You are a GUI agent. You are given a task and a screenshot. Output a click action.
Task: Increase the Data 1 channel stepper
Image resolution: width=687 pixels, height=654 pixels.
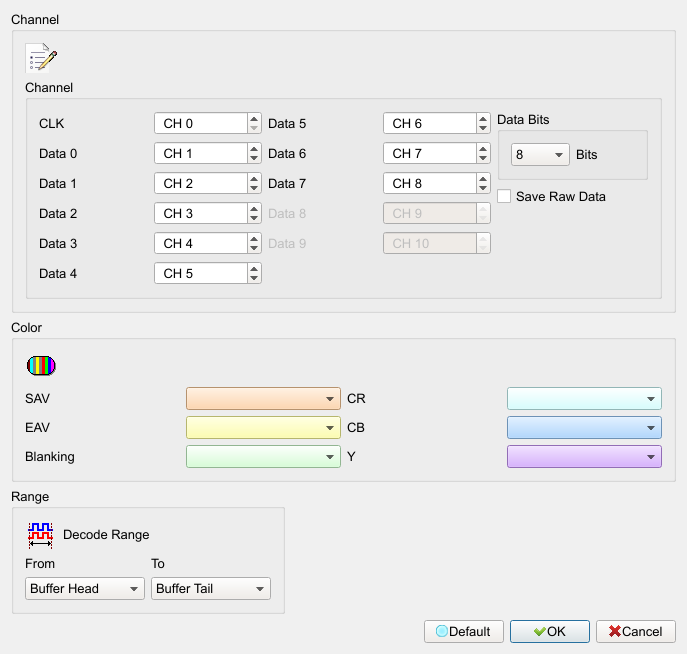coord(254,179)
